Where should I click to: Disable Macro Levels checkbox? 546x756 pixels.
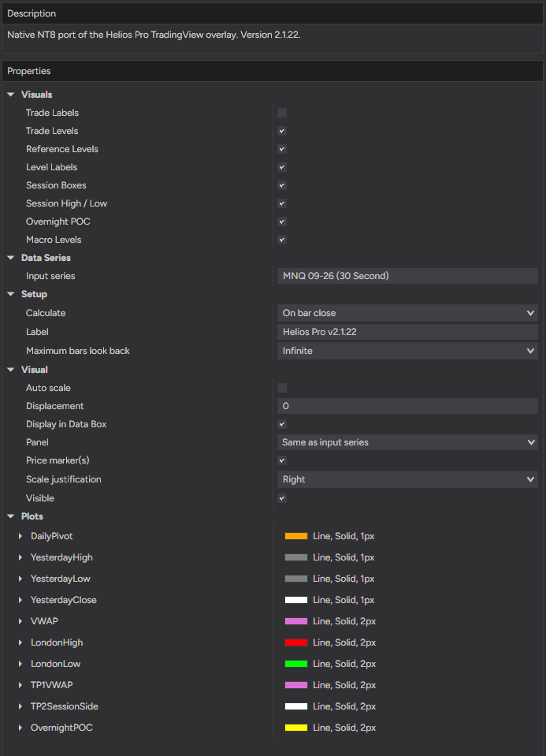pyautogui.click(x=282, y=240)
